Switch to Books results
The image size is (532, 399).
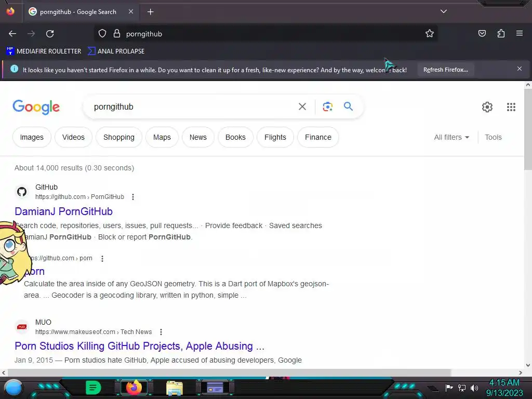[235, 137]
